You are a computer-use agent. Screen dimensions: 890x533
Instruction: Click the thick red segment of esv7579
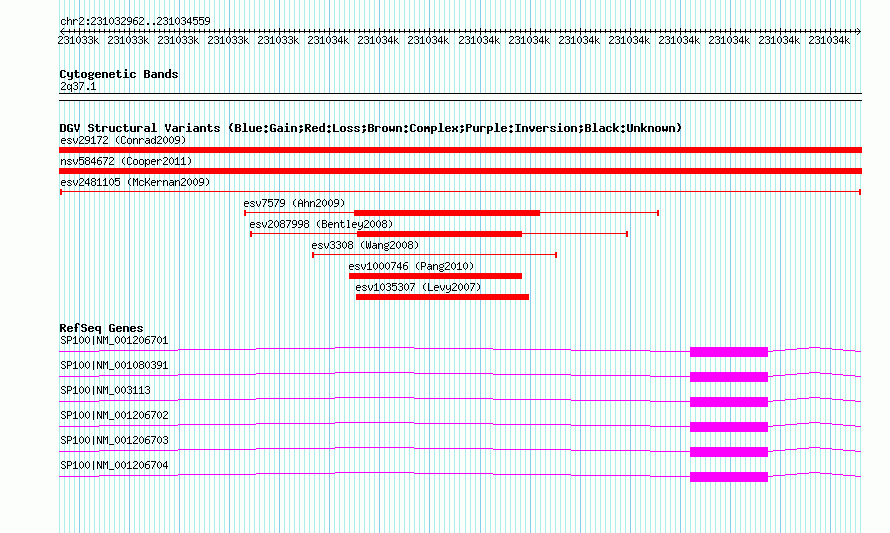click(447, 213)
